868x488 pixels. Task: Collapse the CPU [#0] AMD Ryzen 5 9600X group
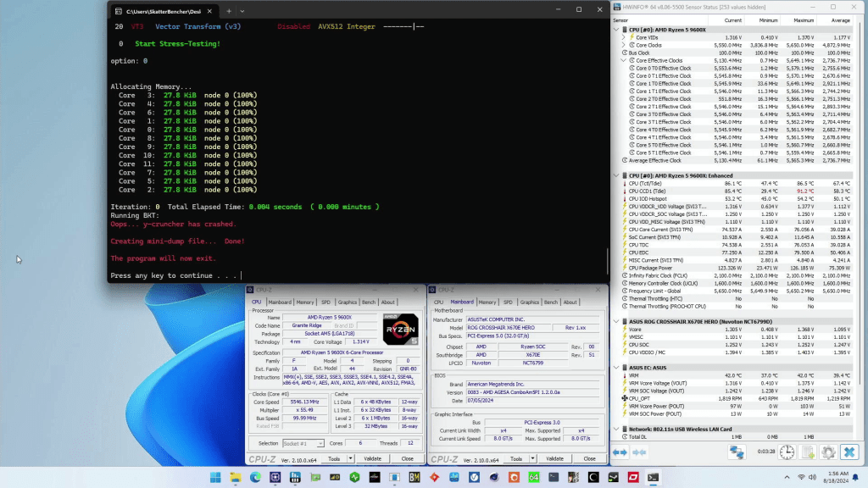tap(616, 30)
